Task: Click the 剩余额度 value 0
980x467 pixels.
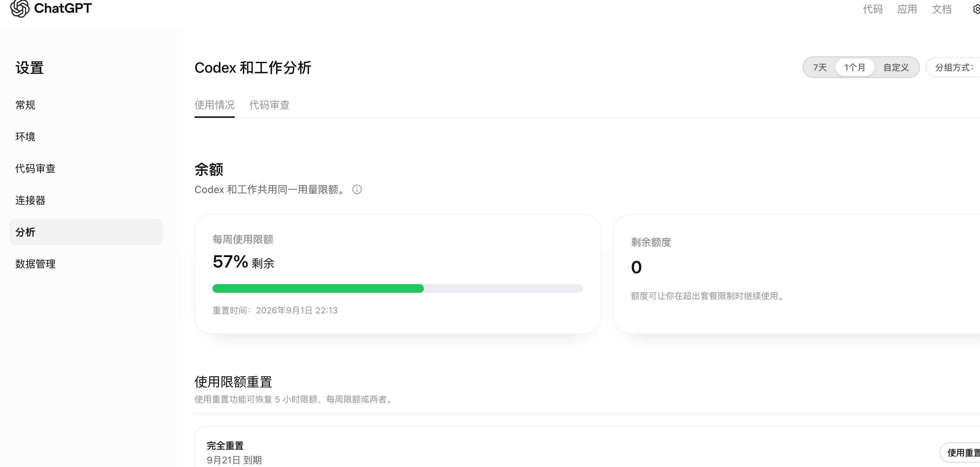Action: [x=636, y=267]
